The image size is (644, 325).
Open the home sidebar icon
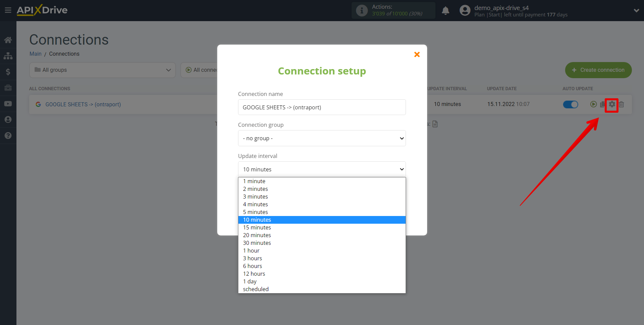(x=8, y=40)
